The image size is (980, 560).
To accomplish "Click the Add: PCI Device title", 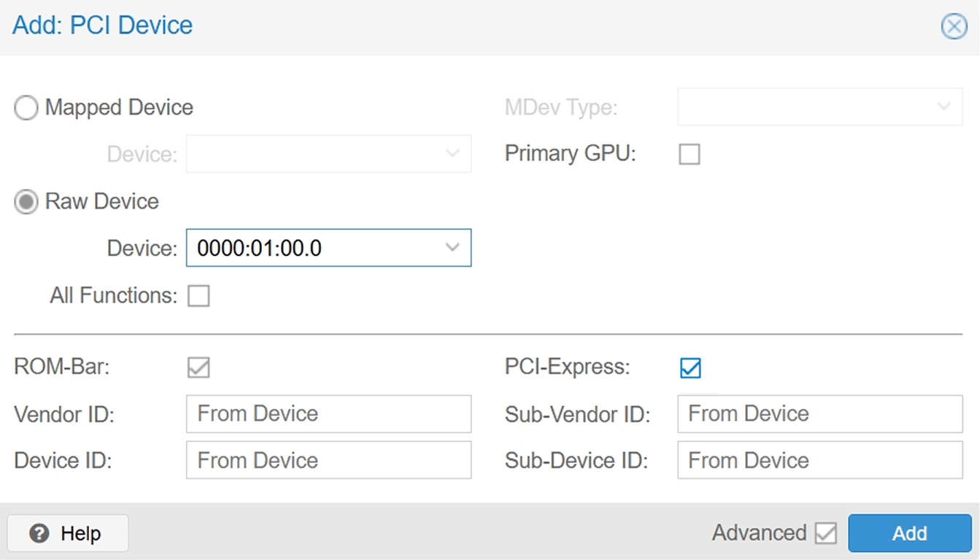I will click(x=103, y=26).
